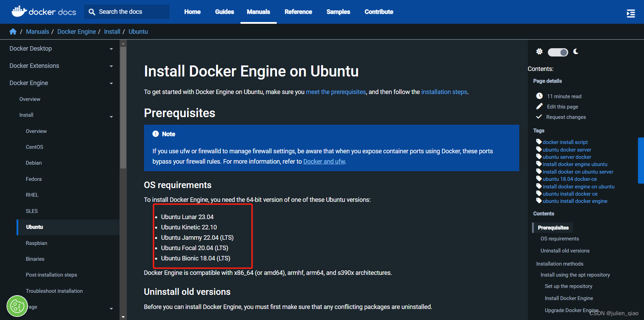Click the pencil icon beside Edit this page
The width and height of the screenshot is (644, 320).
coord(539,106)
